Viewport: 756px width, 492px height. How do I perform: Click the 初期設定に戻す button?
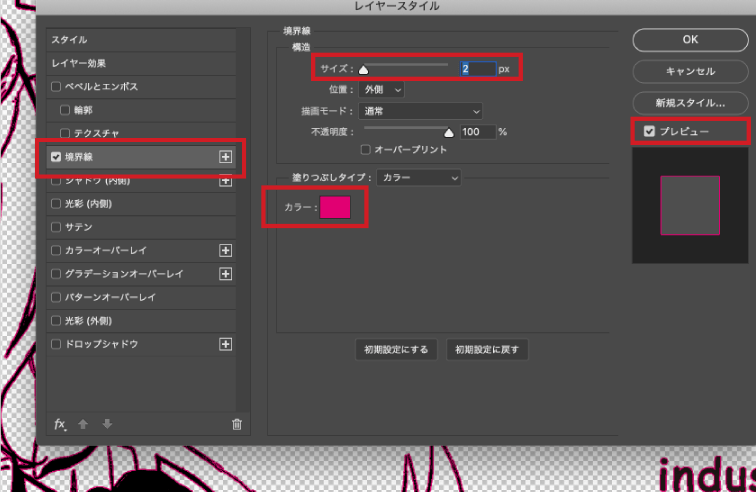click(487, 350)
